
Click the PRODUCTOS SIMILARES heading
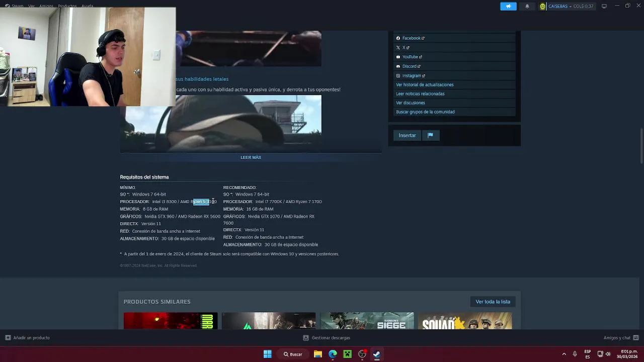157,302
